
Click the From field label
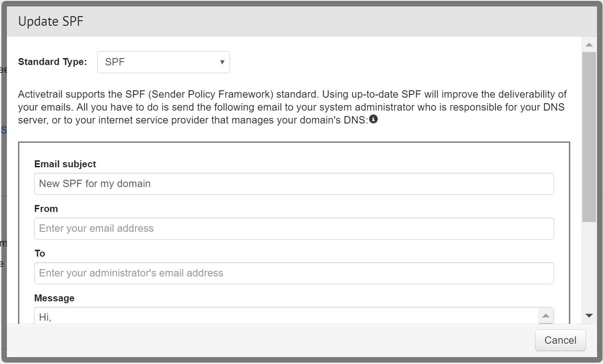(x=46, y=209)
